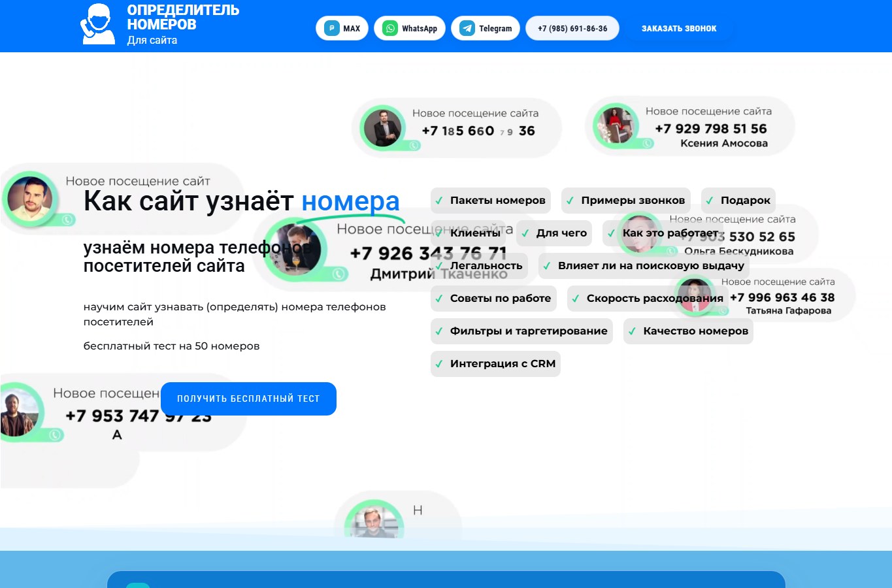Click the green WhatsApp icon

390,28
